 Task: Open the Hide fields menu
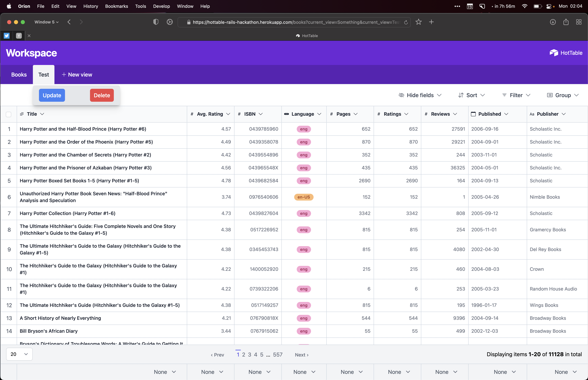point(420,95)
